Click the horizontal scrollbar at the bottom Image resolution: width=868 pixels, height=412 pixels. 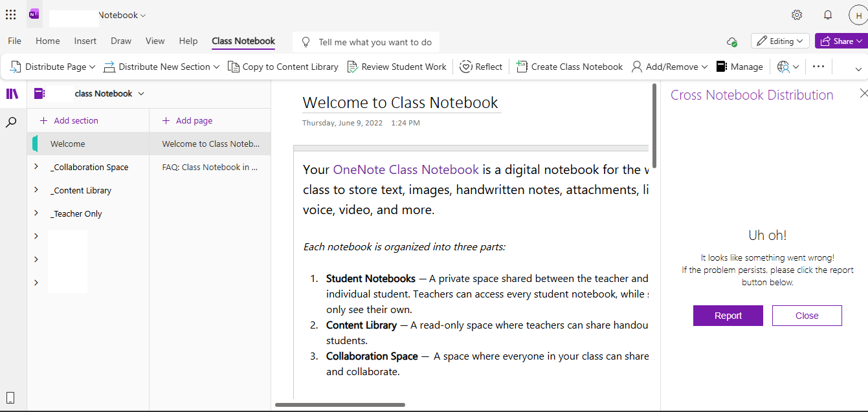pos(340,405)
